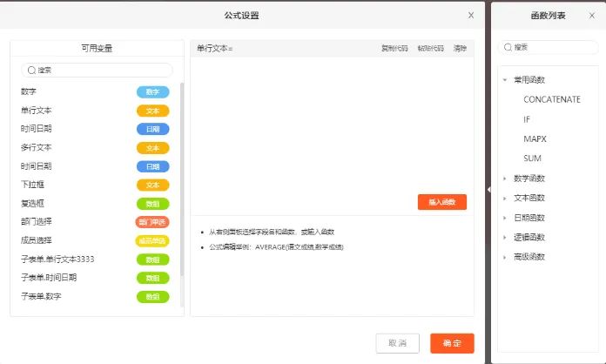This screenshot has height=364, width=606.
Task: Close the 公式设置 dialog
Action: click(471, 16)
